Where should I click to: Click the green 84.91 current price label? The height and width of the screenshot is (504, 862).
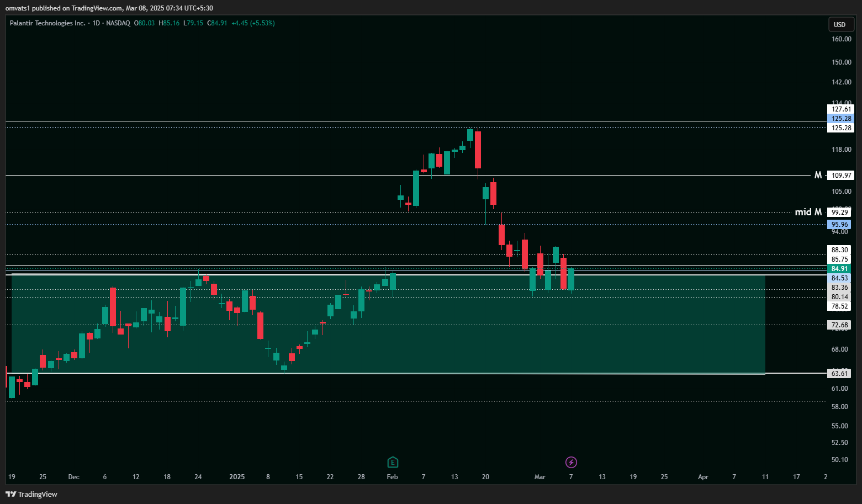839,269
